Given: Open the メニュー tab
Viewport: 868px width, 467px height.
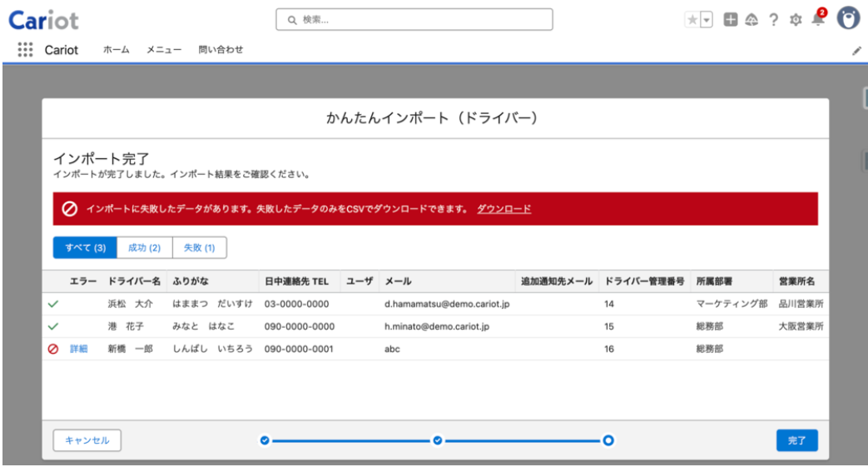Looking at the screenshot, I should click(x=164, y=50).
